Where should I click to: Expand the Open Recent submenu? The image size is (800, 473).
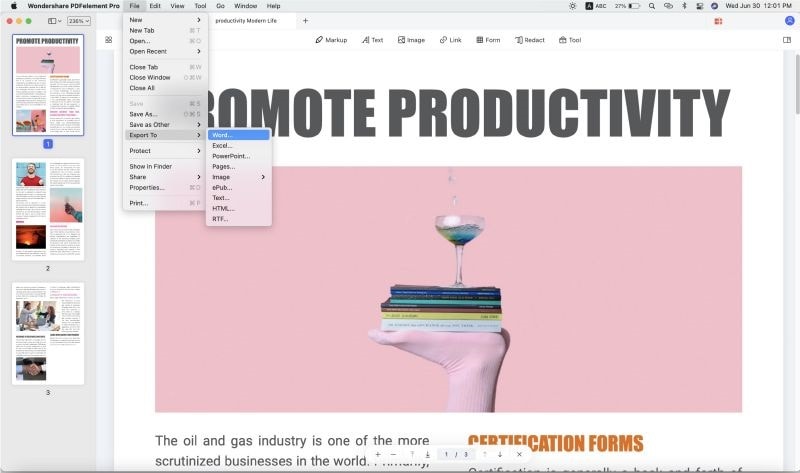(x=165, y=52)
